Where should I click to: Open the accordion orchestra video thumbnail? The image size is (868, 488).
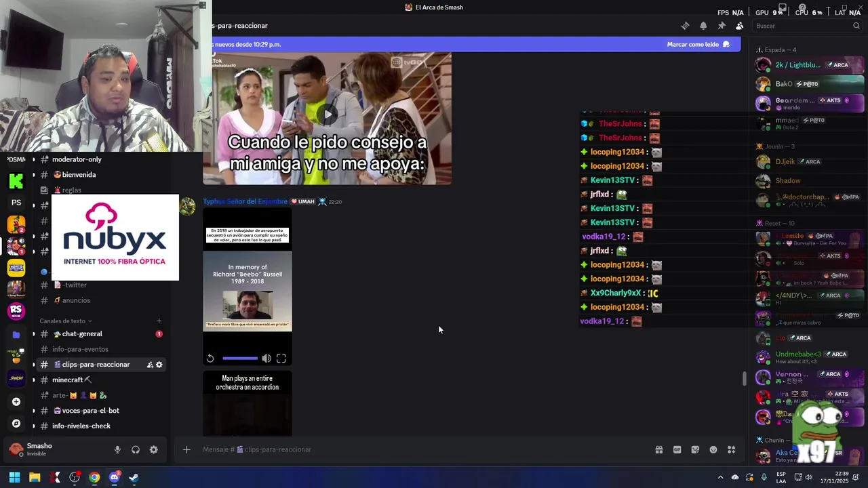pyautogui.click(x=248, y=403)
